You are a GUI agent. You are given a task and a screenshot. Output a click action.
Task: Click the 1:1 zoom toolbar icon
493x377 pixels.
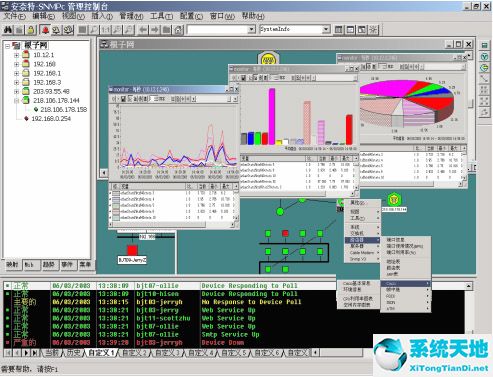coord(105,30)
